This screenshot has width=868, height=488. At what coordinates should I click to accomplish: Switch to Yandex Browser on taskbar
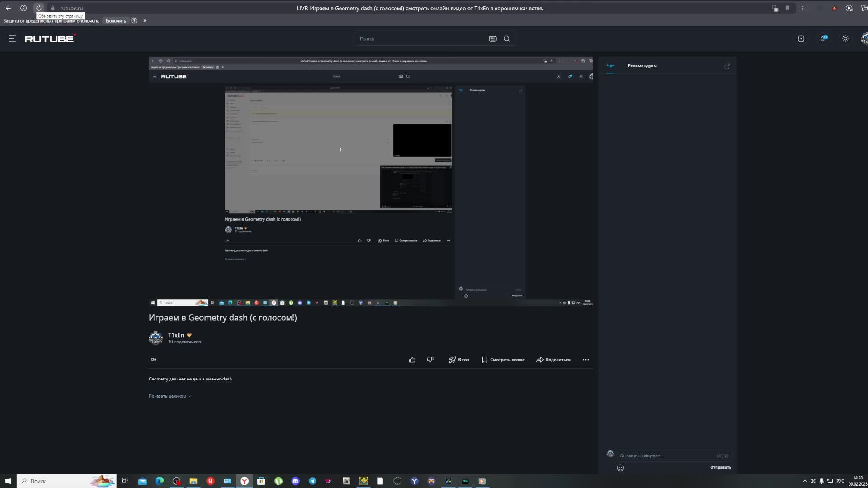245,481
